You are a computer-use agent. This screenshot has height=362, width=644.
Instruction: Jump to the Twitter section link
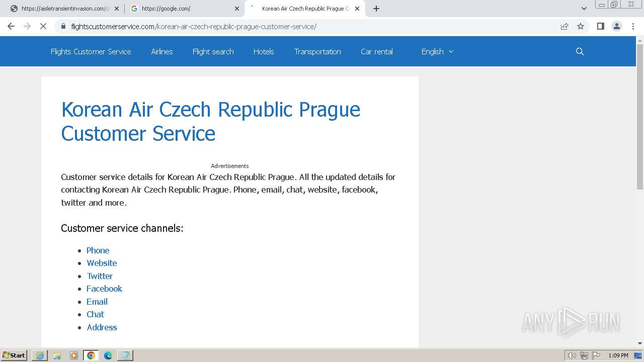100,276
